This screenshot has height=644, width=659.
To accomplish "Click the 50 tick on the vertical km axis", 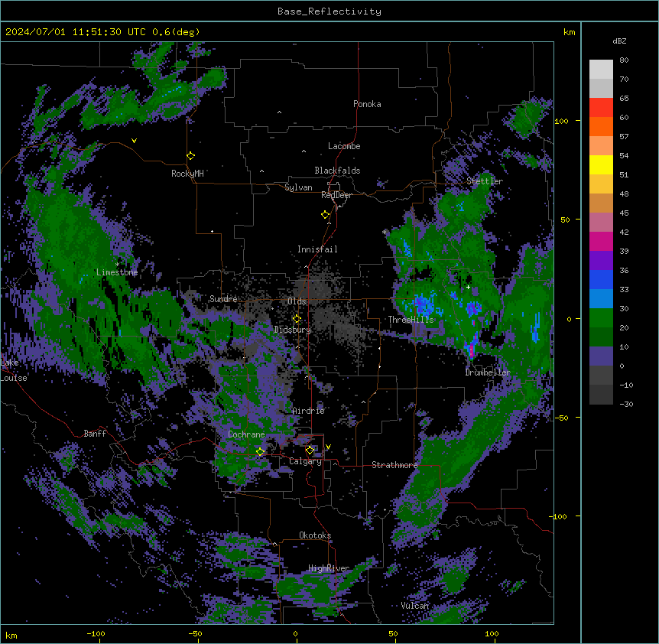I will [x=565, y=220].
